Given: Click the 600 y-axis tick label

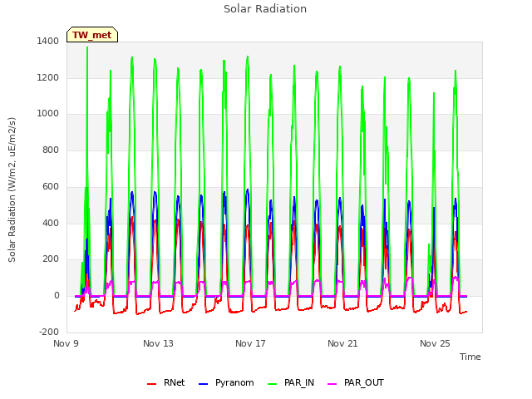Looking at the screenshot, I should (x=51, y=186).
